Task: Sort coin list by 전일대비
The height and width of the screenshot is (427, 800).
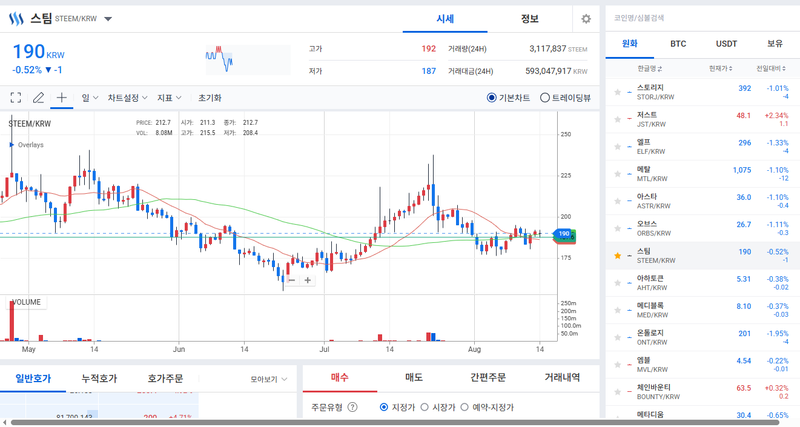Action: 772,68
